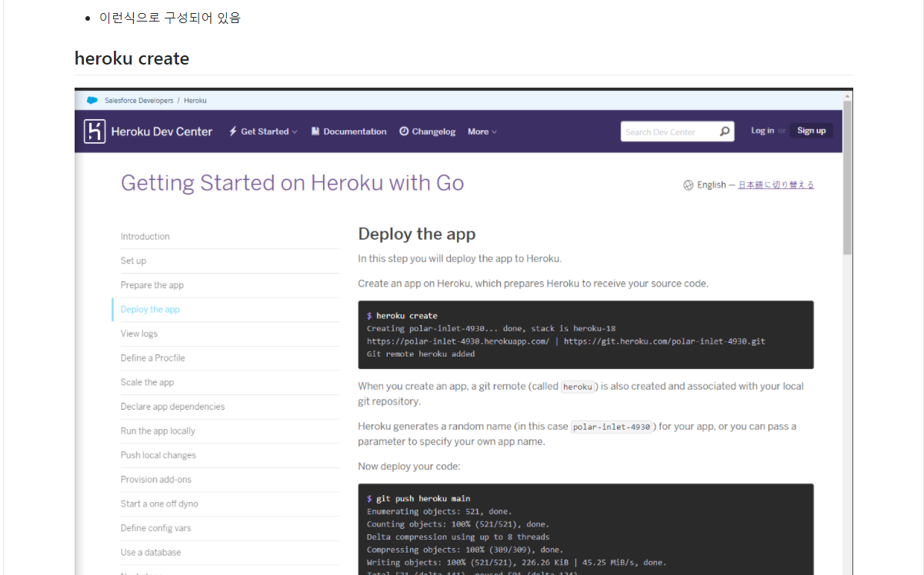The width and height of the screenshot is (924, 575).
Task: Go to Set up section
Action: pyautogui.click(x=133, y=261)
